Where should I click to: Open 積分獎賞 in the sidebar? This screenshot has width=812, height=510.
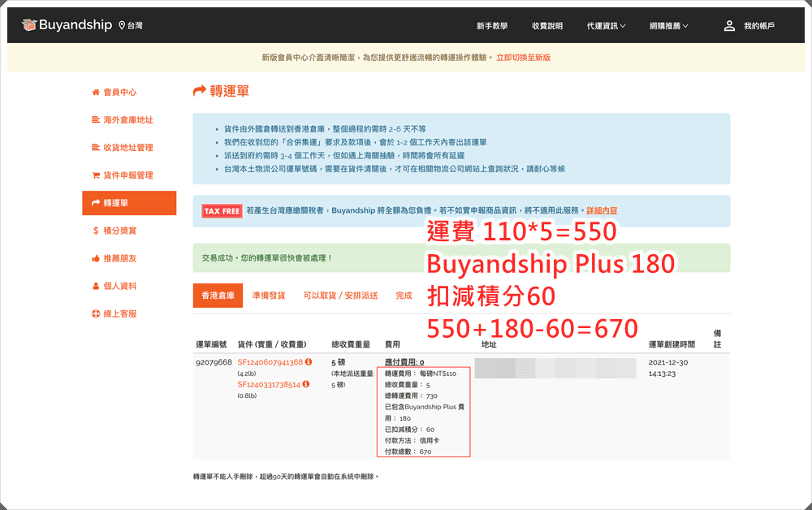119,231
